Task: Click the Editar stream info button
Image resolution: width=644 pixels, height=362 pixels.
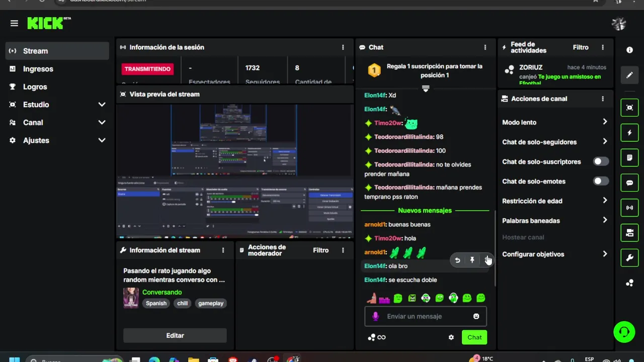Action: click(x=175, y=335)
